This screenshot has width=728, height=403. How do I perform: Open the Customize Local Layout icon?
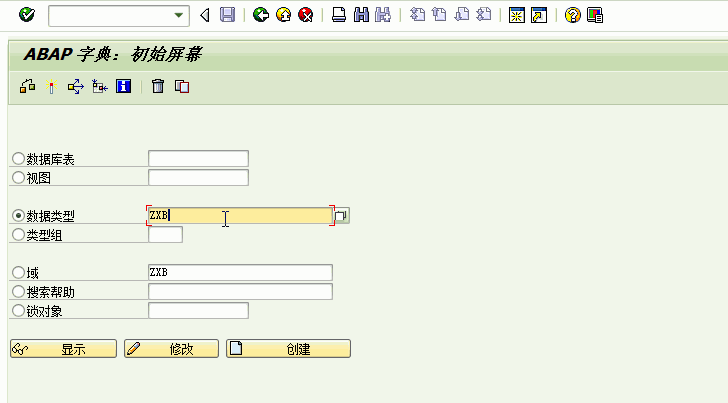tap(595, 15)
